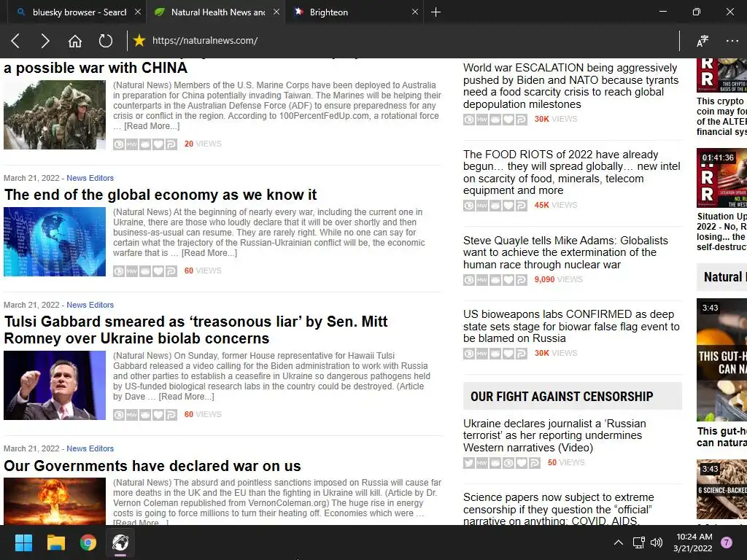Open the marching soldiers article thumbnail
This screenshot has height=560, width=747.
point(55,114)
